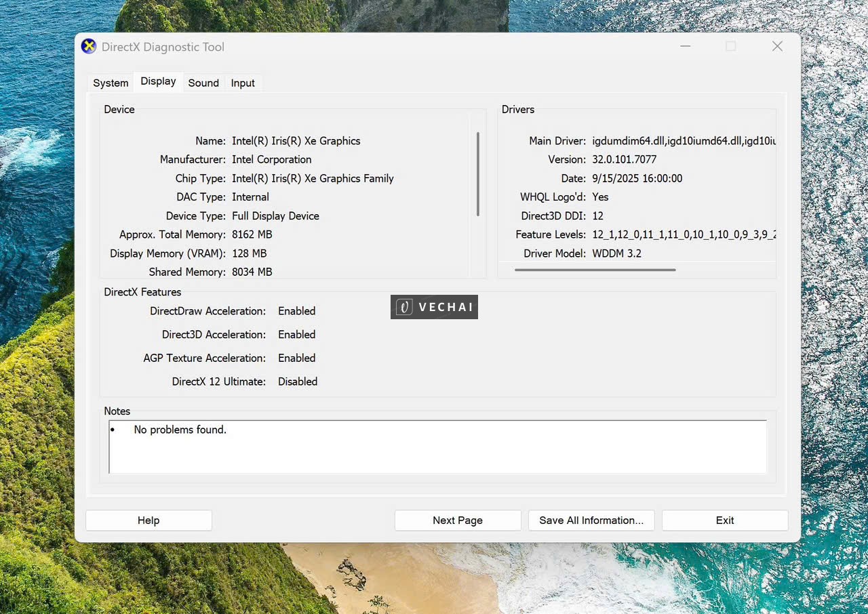Screen dimensions: 868x614
Task: Click the Direct3D Acceleration 'Enabled' value
Action: point(297,335)
